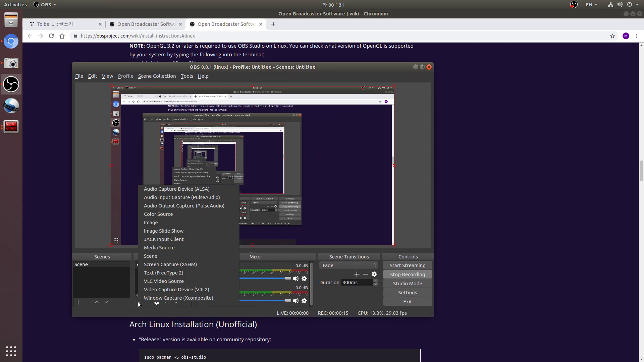Open the OBS File menu
Image resolution: width=644 pixels, height=362 pixels.
(x=79, y=76)
